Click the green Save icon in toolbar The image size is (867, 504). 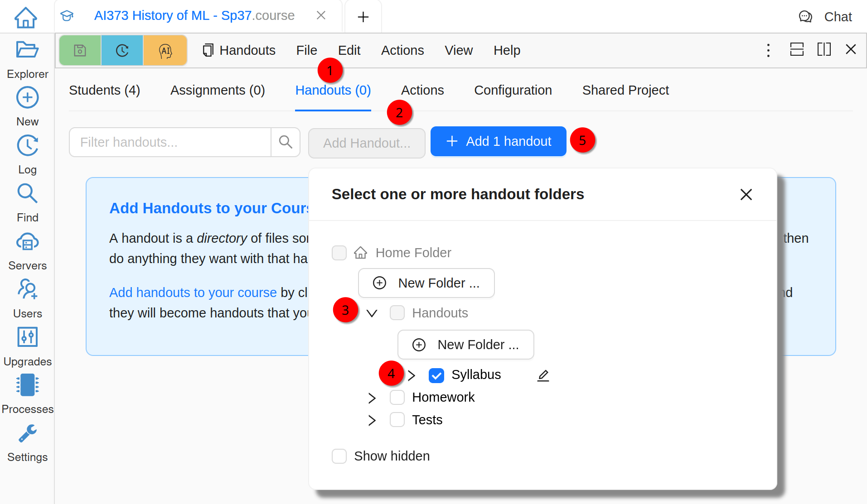point(80,50)
